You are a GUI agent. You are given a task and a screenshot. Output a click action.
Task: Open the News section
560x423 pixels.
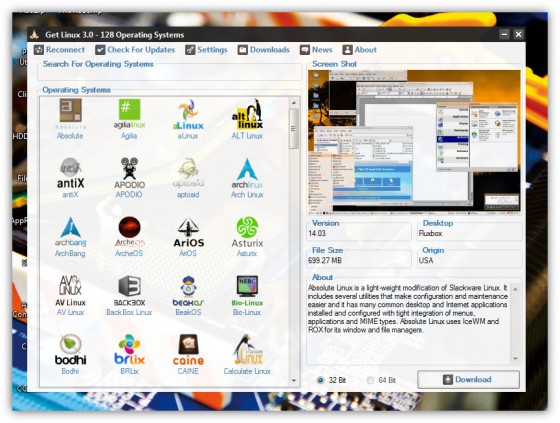coord(316,50)
